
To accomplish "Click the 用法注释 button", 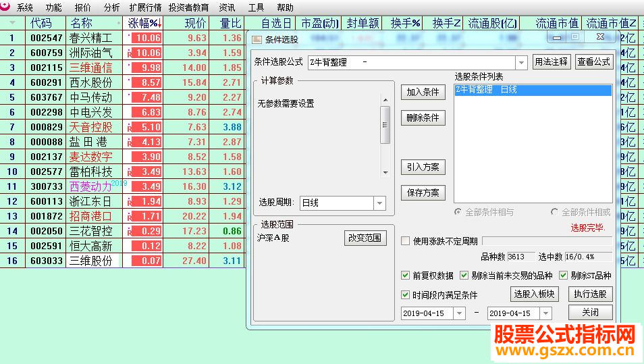I will 551,62.
